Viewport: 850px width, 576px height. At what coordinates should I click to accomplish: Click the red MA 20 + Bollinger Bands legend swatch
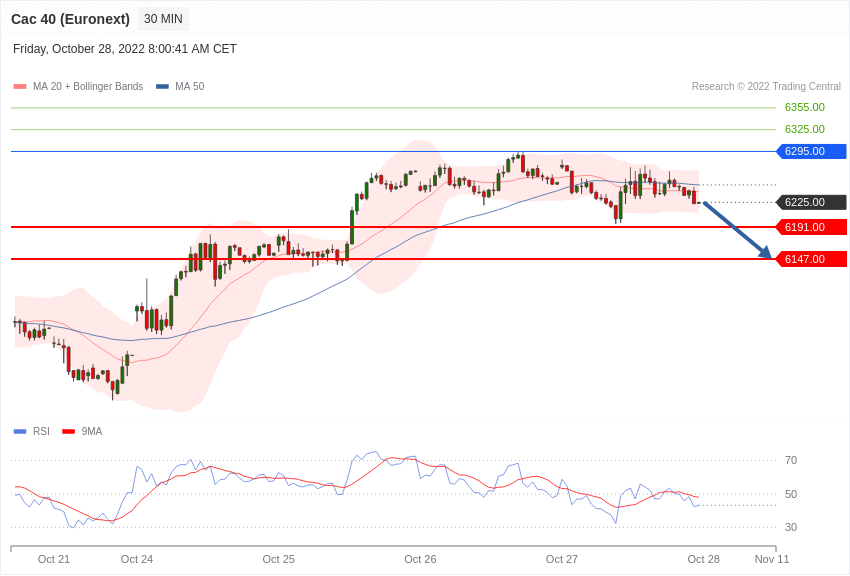pyautogui.click(x=20, y=87)
